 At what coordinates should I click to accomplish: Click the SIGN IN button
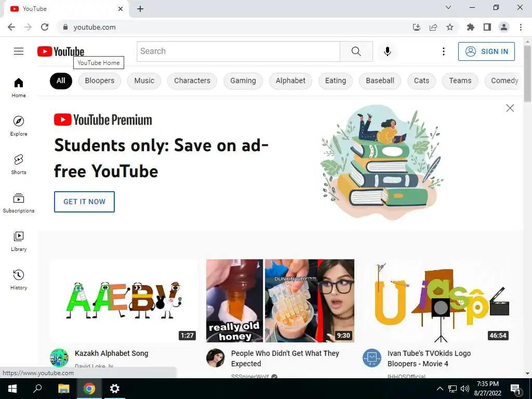tap(486, 51)
